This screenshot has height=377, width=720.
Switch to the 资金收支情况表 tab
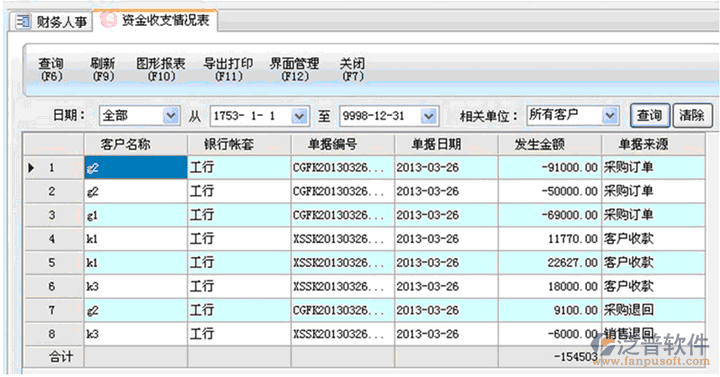click(155, 20)
